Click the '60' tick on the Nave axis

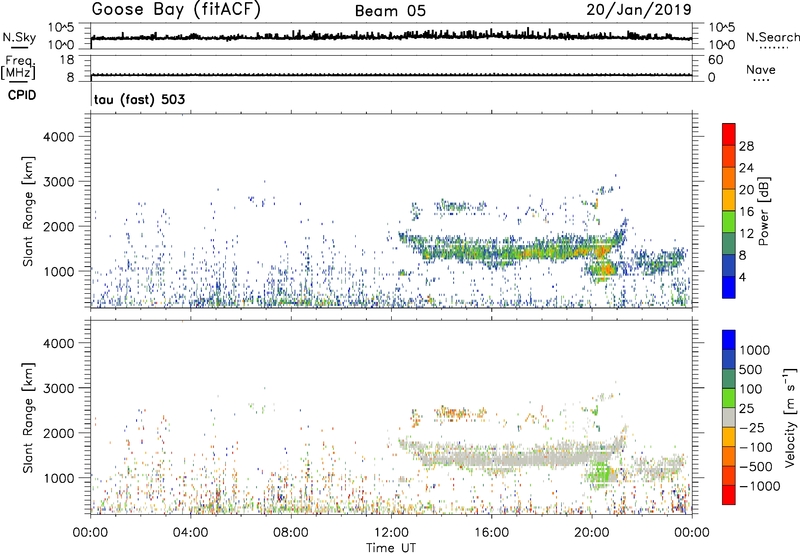[716, 60]
